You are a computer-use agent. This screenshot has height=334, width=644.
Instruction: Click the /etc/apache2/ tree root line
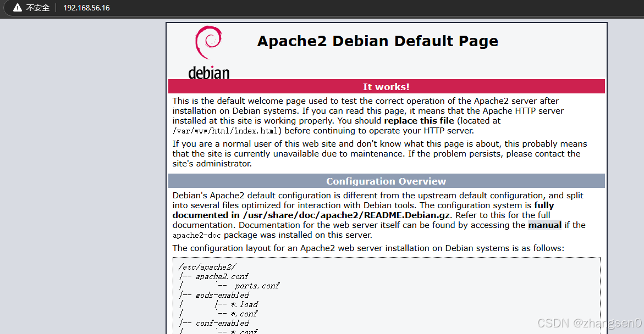[x=207, y=267]
